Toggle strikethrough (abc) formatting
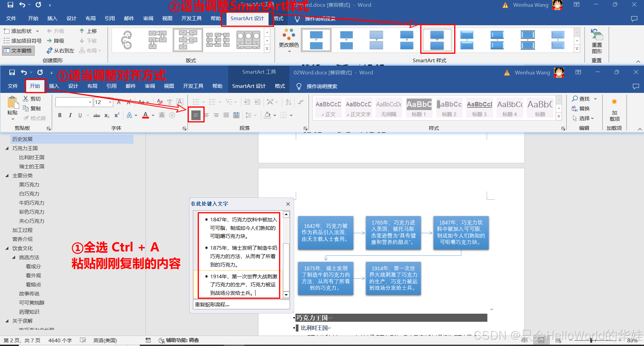The height and width of the screenshot is (346, 644). (x=97, y=115)
